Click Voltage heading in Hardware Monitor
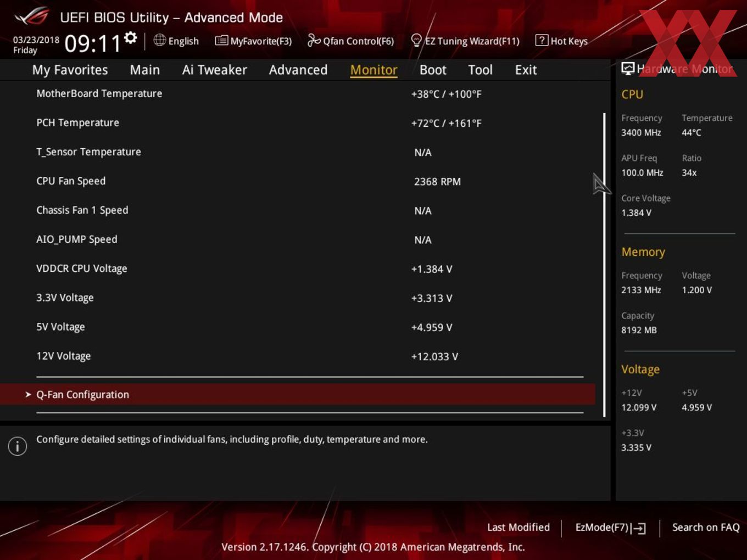 click(x=640, y=369)
